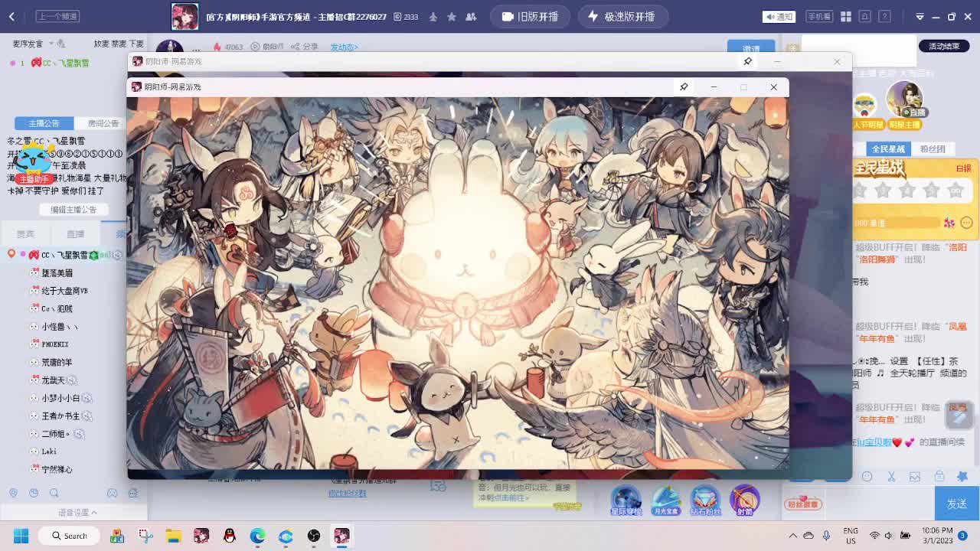Click 下麦 in the mic queue controls
Screen dimensions: 980x551
tap(136, 44)
